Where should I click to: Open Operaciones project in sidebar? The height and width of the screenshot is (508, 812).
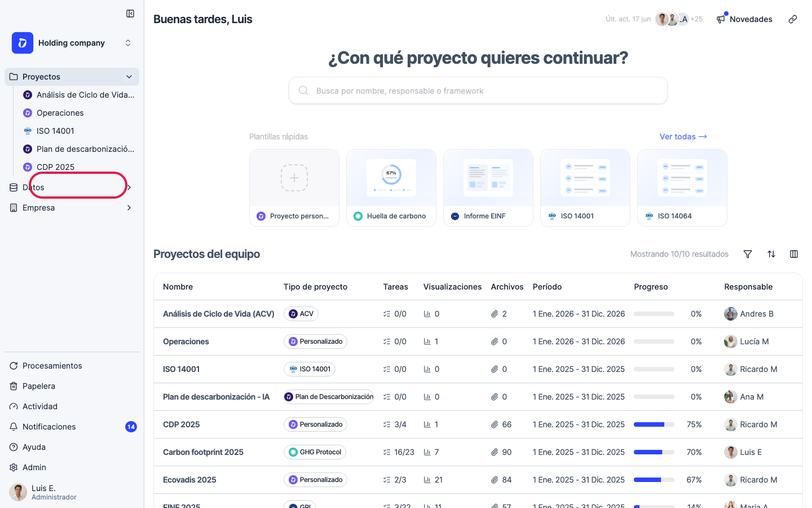click(79, 113)
